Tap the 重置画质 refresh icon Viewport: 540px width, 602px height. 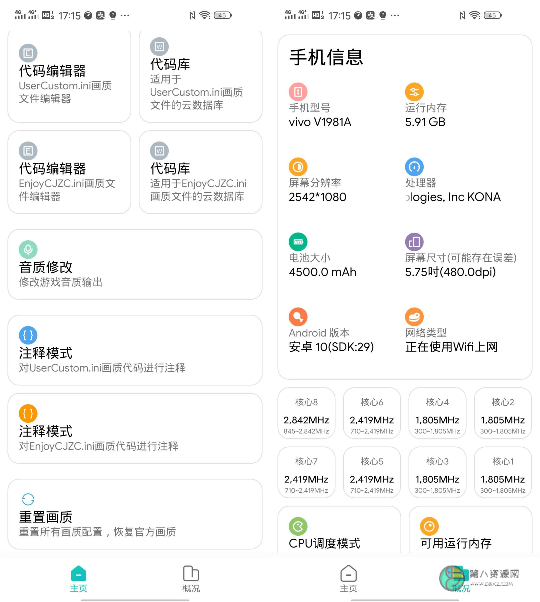pos(28,499)
